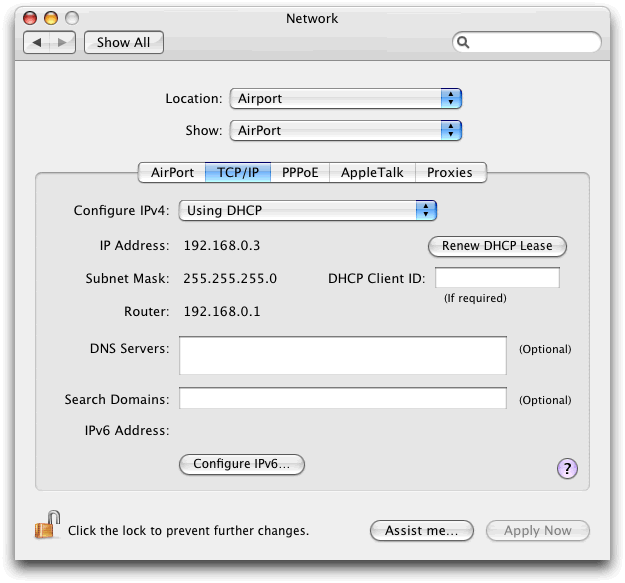Click the magnifying glass search icon
Screen dimensions: 625x583
[464, 43]
